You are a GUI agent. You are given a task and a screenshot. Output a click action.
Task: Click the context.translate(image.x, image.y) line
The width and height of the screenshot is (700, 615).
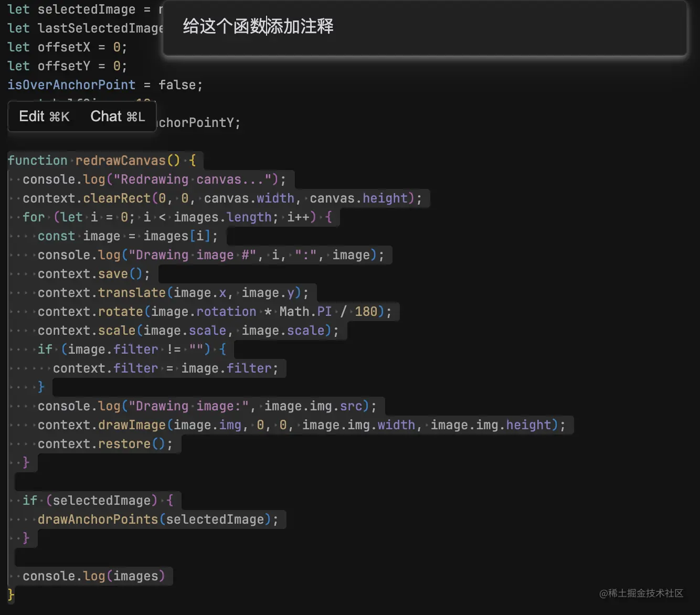(x=173, y=293)
